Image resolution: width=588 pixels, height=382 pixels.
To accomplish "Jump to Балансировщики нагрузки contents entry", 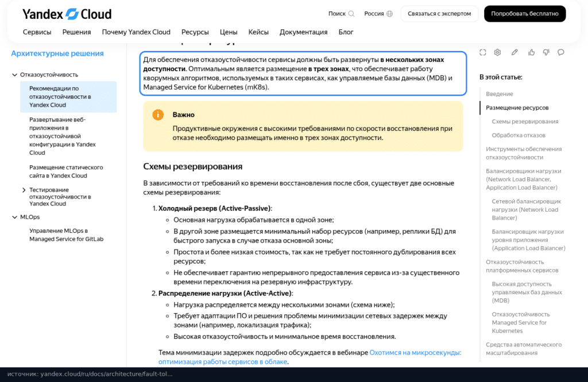I will (x=524, y=180).
